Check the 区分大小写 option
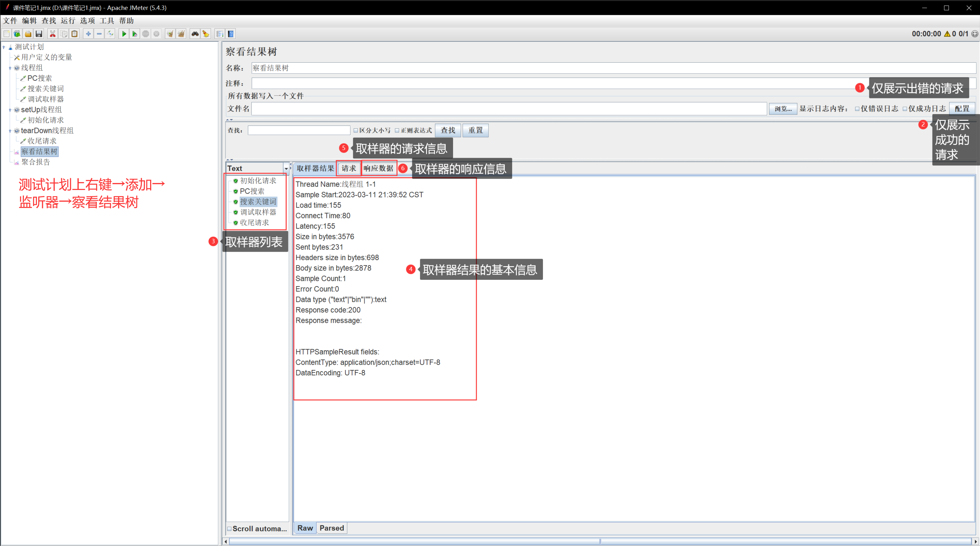980x546 pixels. tap(356, 130)
